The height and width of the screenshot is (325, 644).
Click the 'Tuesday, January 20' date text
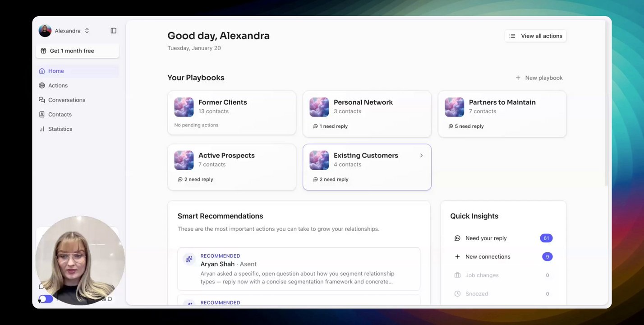(x=194, y=48)
